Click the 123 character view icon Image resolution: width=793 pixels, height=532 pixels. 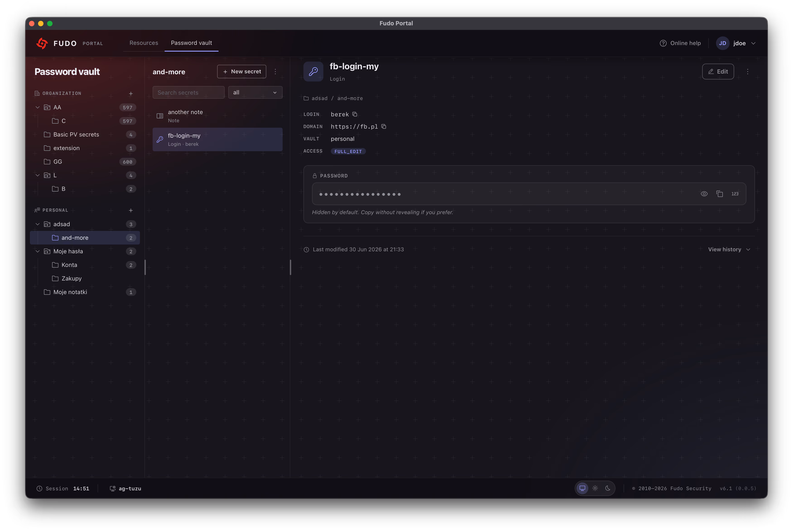(735, 194)
